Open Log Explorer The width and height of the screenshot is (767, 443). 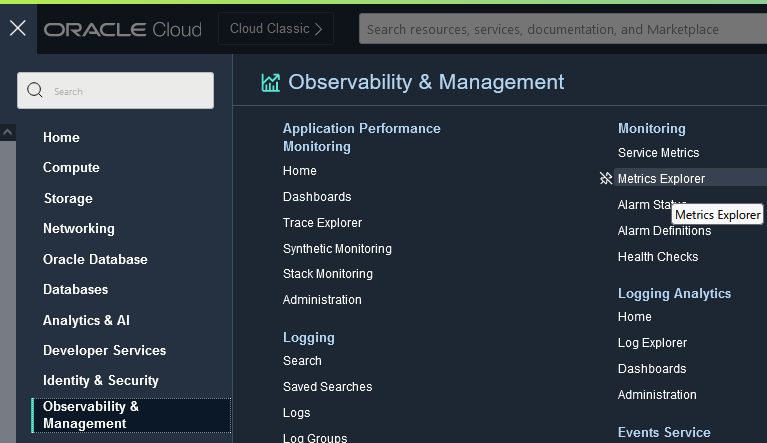coord(652,343)
